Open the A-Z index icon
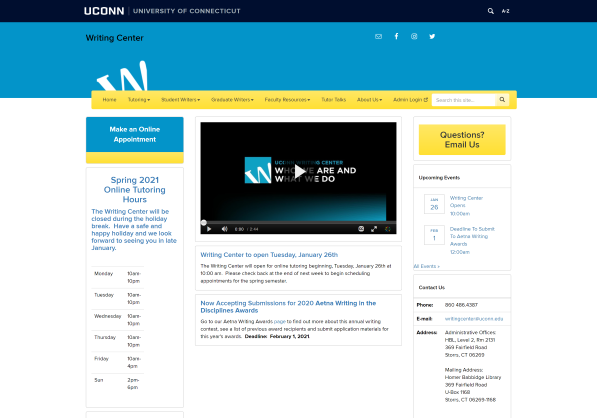This screenshot has width=597, height=418. 505,11
